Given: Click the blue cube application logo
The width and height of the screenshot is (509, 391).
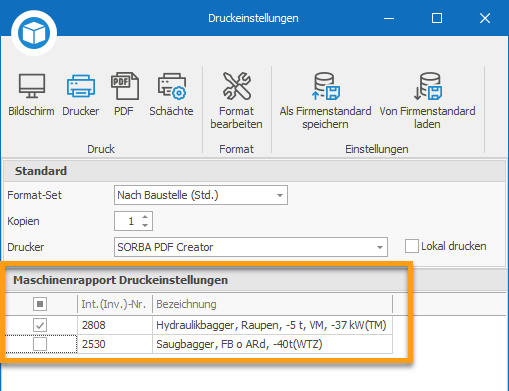Looking at the screenshot, I should pos(34,33).
